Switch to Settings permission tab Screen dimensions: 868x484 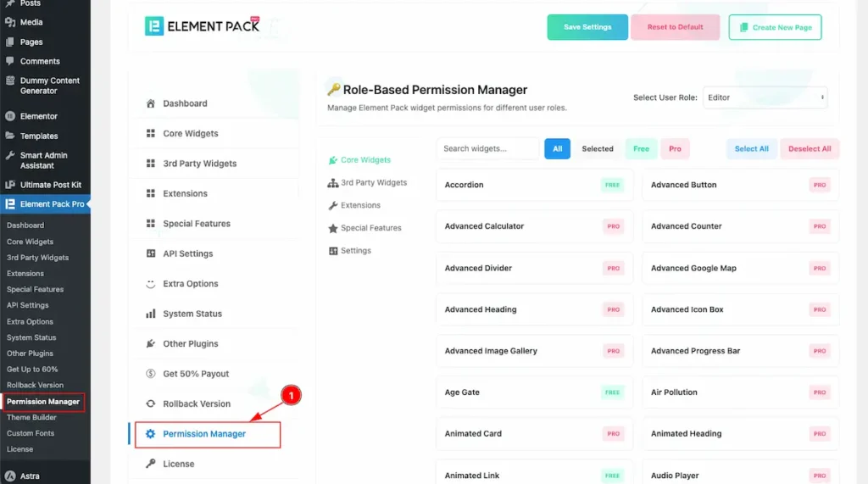point(350,251)
